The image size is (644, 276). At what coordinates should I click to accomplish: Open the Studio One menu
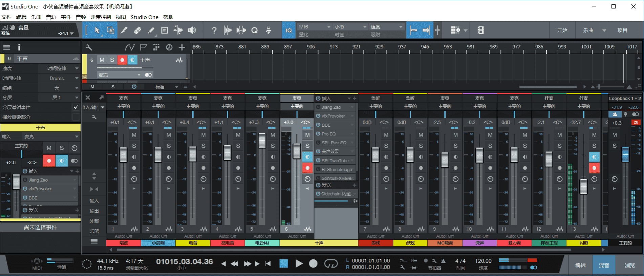145,17
